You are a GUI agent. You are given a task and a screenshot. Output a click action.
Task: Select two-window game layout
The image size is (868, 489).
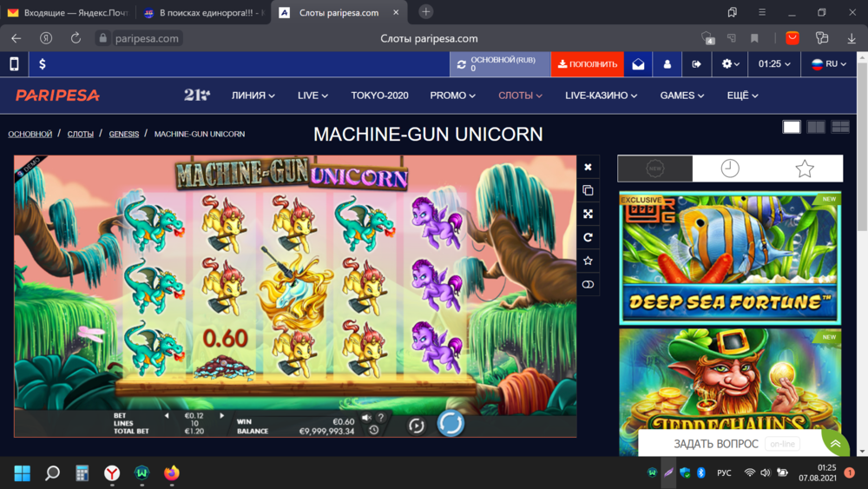click(x=816, y=127)
